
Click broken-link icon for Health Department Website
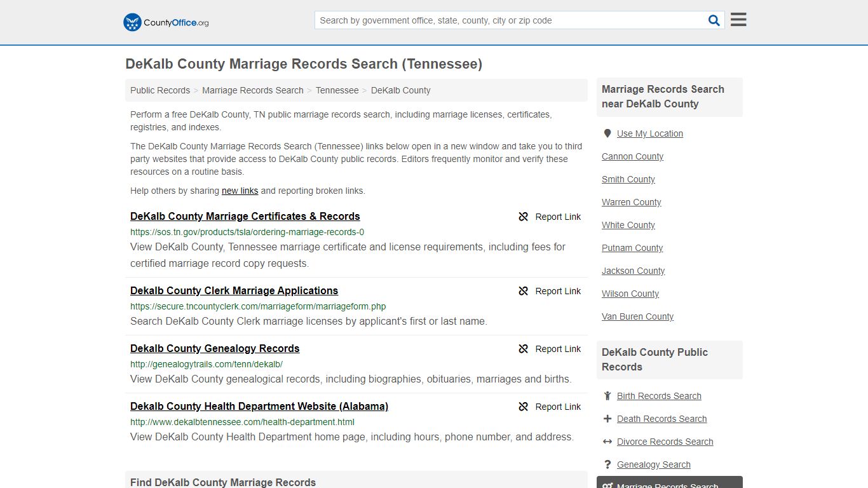point(524,407)
